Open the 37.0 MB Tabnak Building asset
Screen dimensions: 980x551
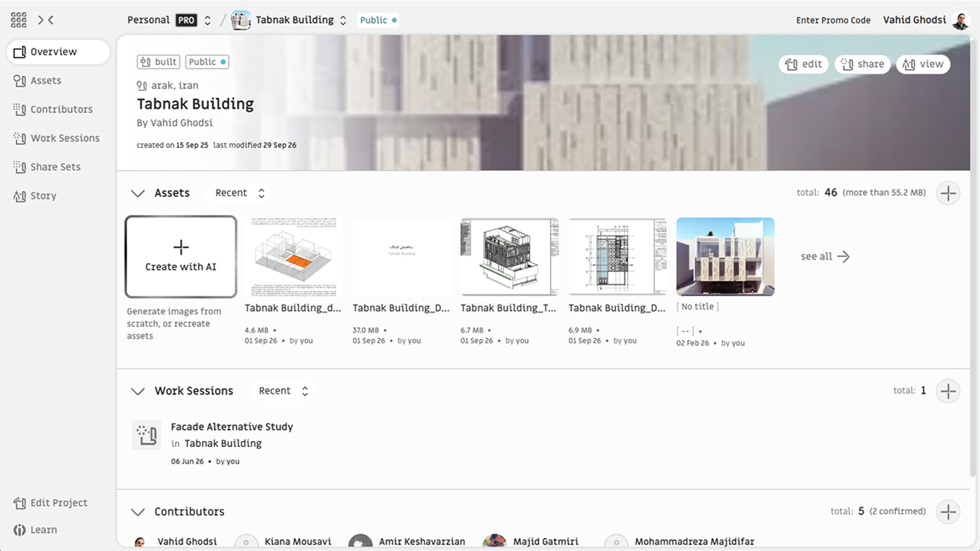[x=401, y=257]
